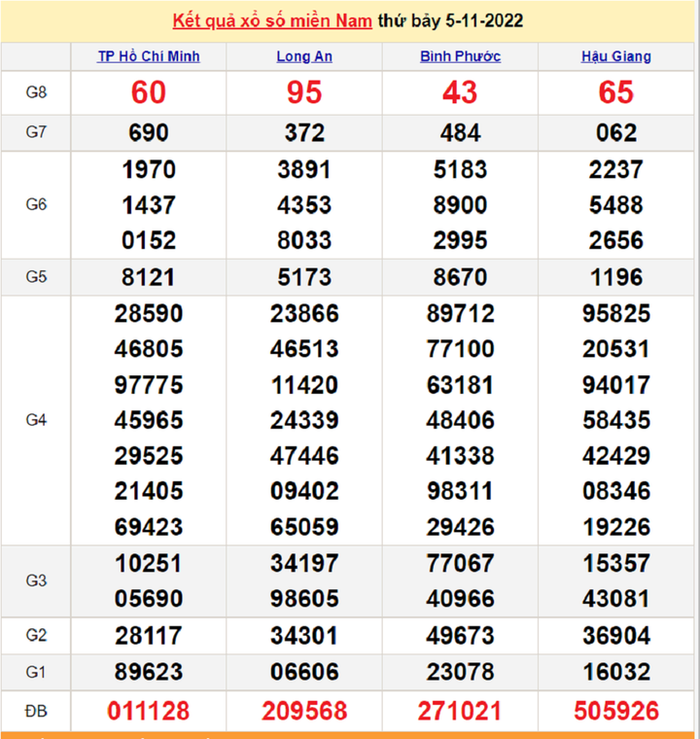Click the G4 row label
700x739 pixels.
pyautogui.click(x=36, y=420)
